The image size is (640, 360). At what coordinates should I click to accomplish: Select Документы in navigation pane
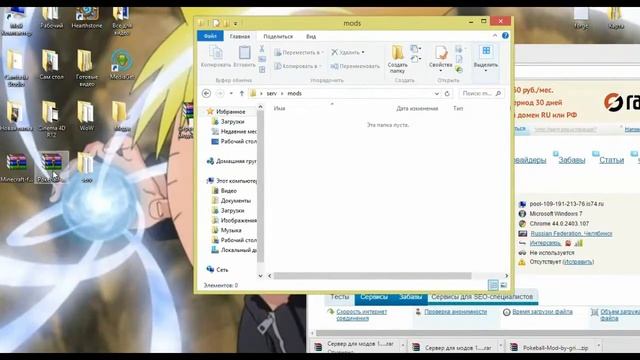(231, 200)
